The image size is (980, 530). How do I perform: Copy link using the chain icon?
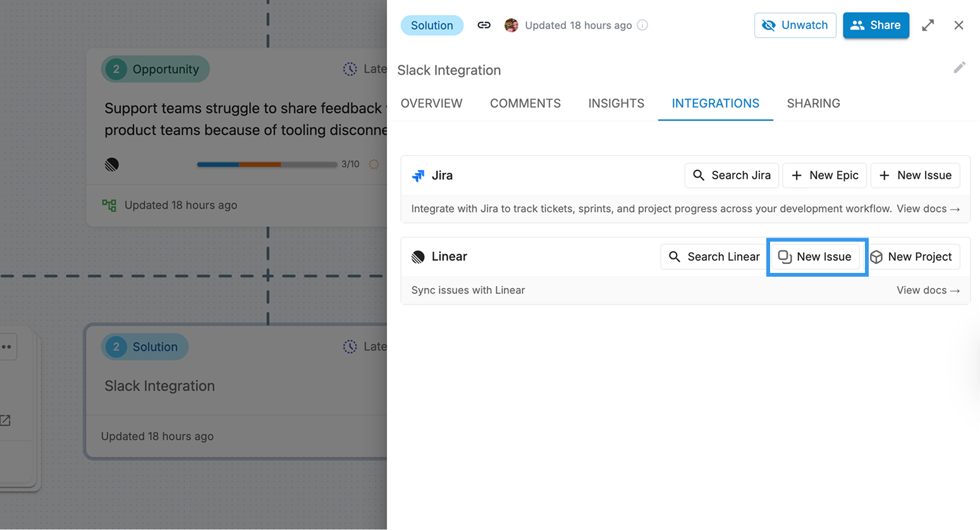coord(484,25)
